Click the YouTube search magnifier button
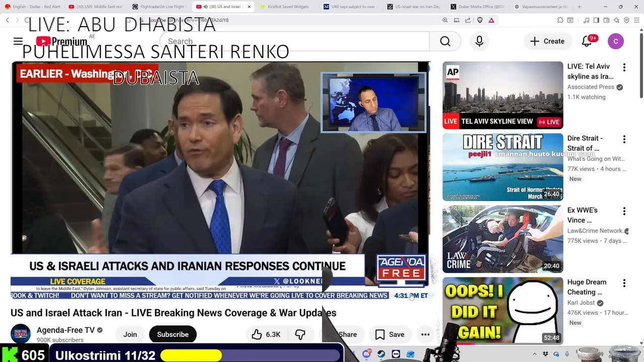The height and width of the screenshot is (362, 644). pyautogui.click(x=445, y=41)
